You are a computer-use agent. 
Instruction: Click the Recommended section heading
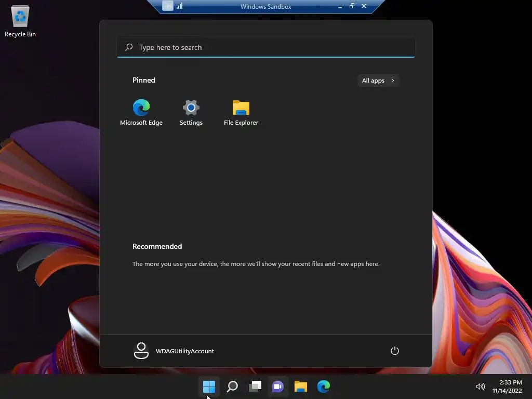tap(157, 246)
